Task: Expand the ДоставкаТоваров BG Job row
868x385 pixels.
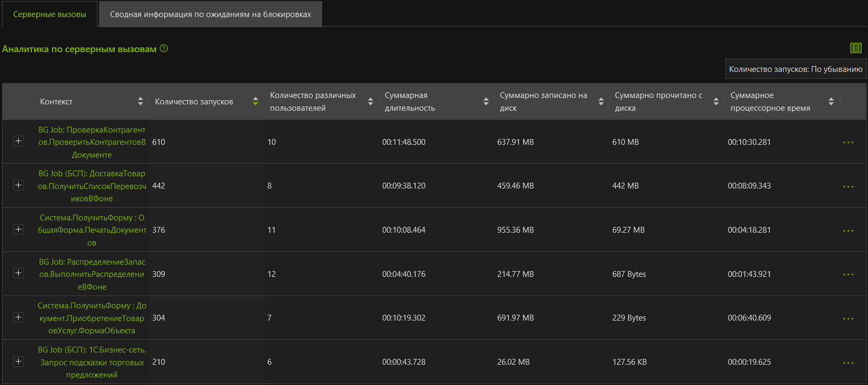Action: (19, 185)
